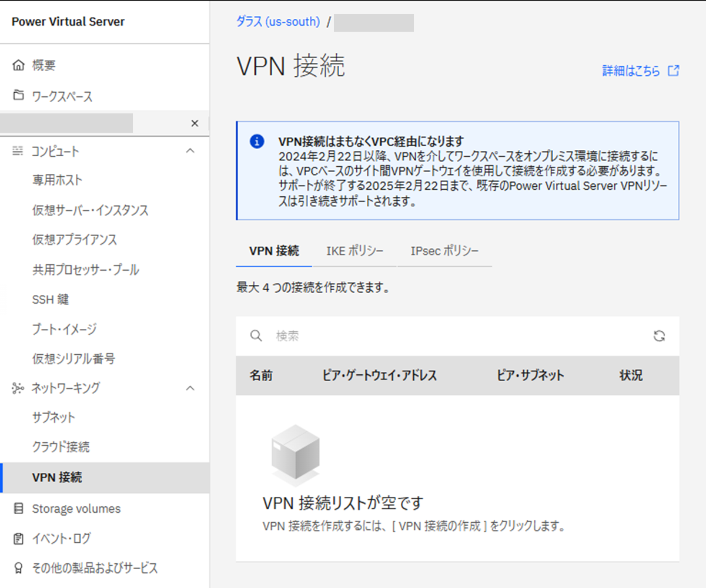Open その他の製品およびサービス in sidebar

[x=95, y=568]
